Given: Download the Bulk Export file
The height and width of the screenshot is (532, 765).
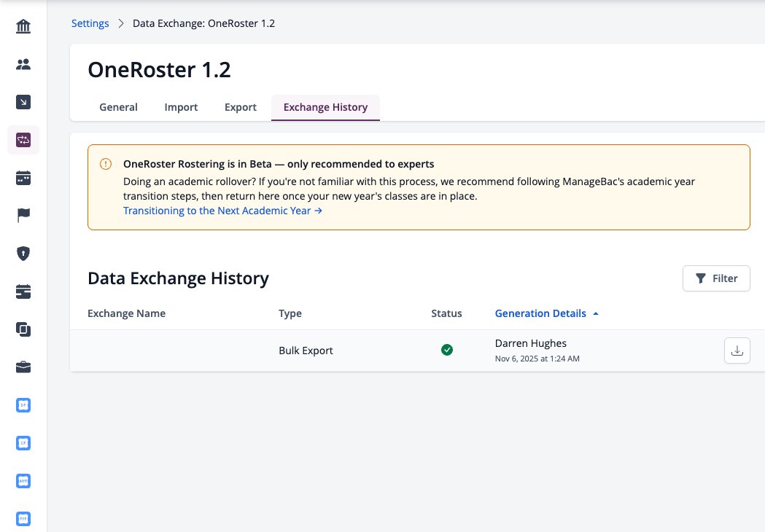Looking at the screenshot, I should [737, 351].
